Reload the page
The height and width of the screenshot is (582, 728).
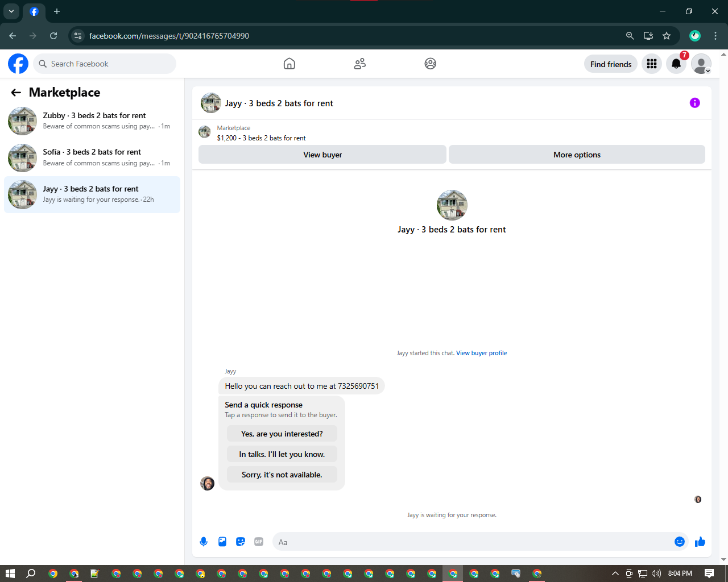coord(53,36)
